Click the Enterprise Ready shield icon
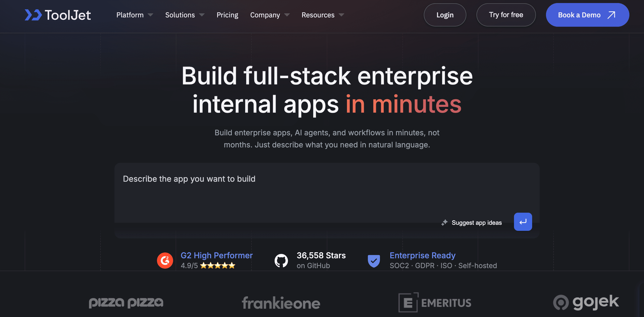644x317 pixels. tap(374, 261)
